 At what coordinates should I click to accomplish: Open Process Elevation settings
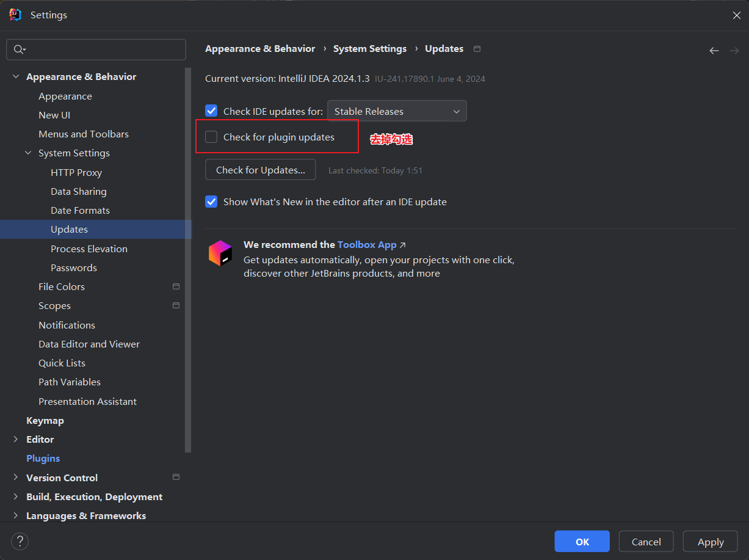click(89, 249)
